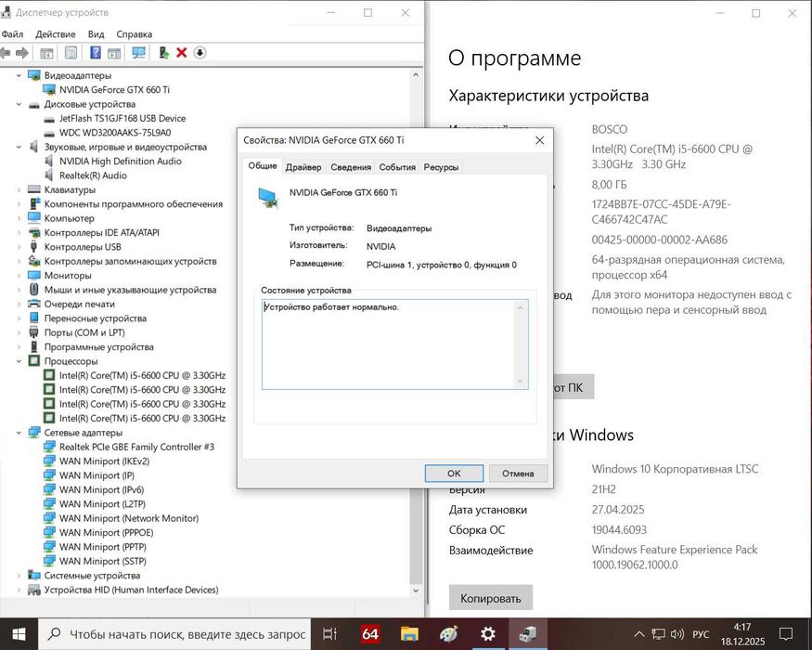
Task: Click the taskbar search box
Action: coord(175,634)
